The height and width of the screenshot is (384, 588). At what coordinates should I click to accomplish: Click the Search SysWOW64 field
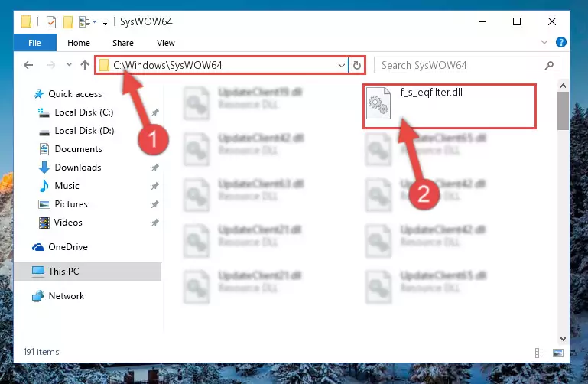pyautogui.click(x=467, y=65)
